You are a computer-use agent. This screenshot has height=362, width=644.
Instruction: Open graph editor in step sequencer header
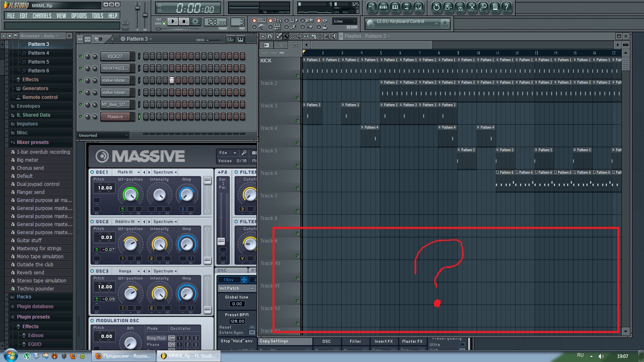tap(231, 39)
